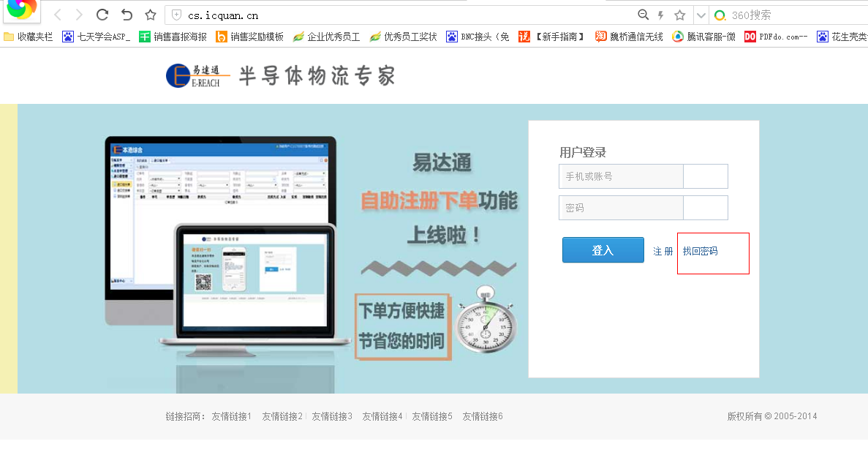Screen dimensions: 868x466
Task: Open the 收藏夹栏 bookmarks folder
Action: [x=28, y=37]
